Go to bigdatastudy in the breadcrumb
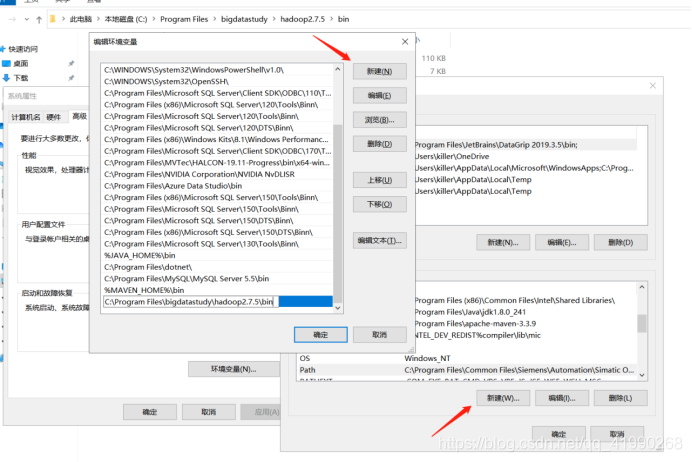Viewport: 692px width, 462px height. [x=244, y=19]
